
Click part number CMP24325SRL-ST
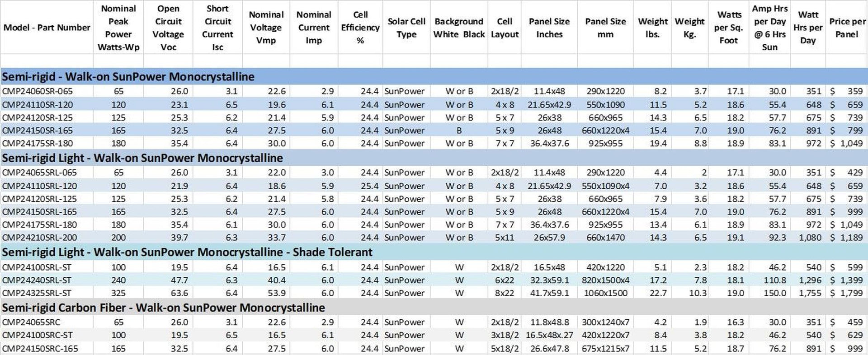pos(37,293)
